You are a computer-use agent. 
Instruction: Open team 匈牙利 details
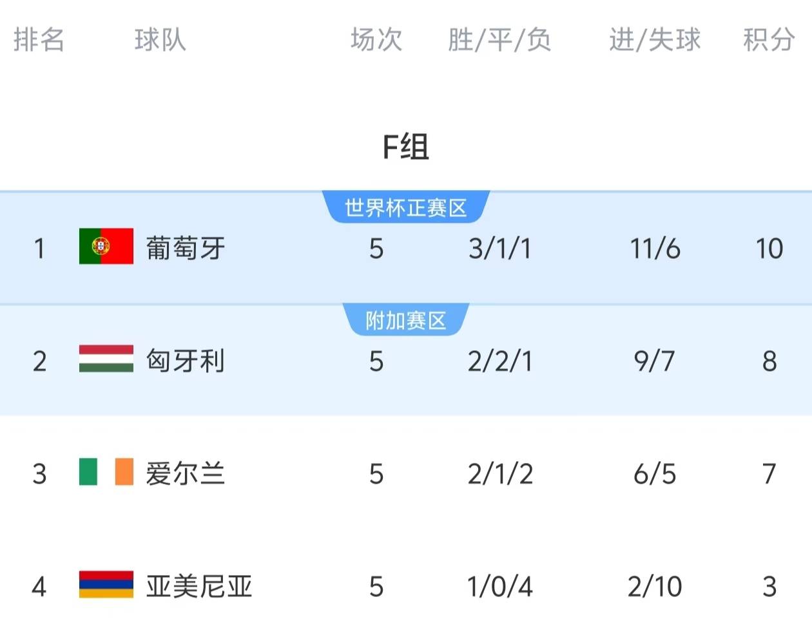(x=186, y=361)
